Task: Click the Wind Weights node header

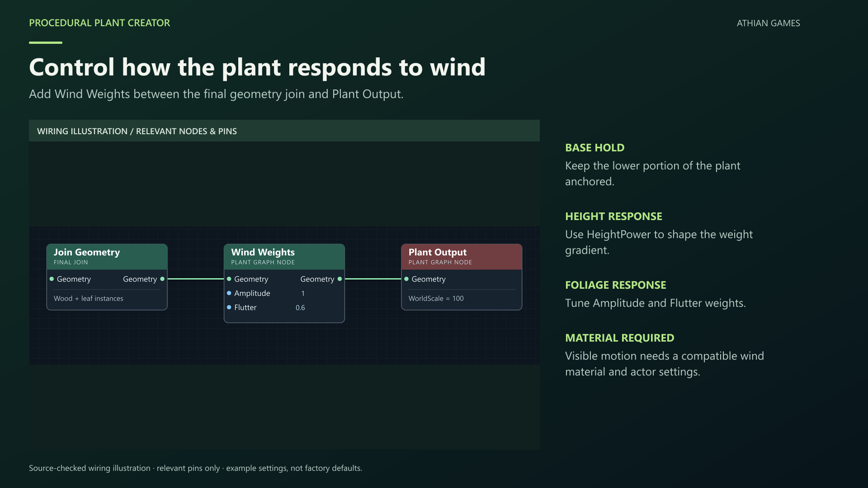Action: [x=284, y=257]
